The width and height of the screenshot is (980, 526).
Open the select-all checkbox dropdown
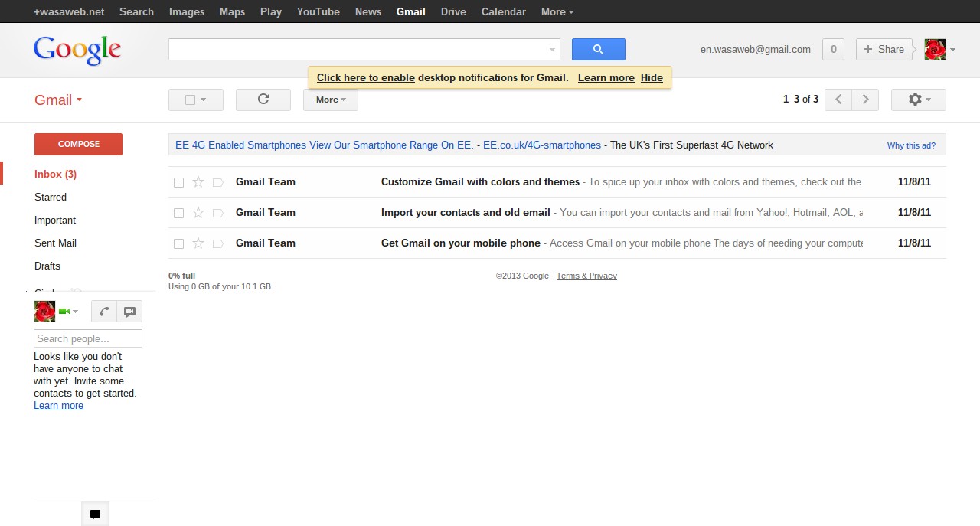coord(196,100)
